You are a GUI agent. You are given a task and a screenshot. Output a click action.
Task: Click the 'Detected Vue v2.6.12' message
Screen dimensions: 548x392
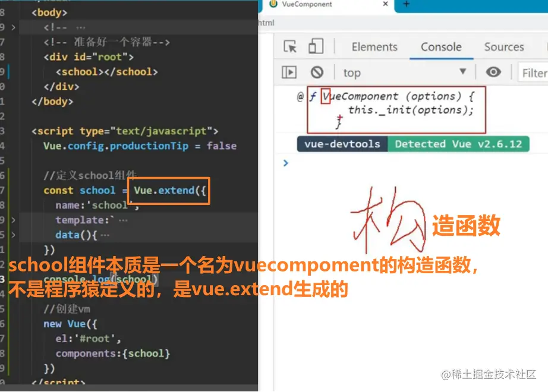point(458,144)
